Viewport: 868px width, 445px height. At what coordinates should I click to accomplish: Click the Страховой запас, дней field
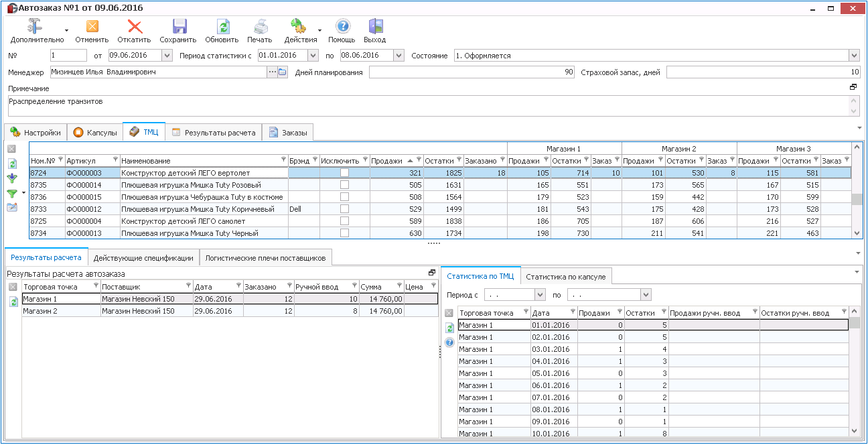tap(763, 72)
